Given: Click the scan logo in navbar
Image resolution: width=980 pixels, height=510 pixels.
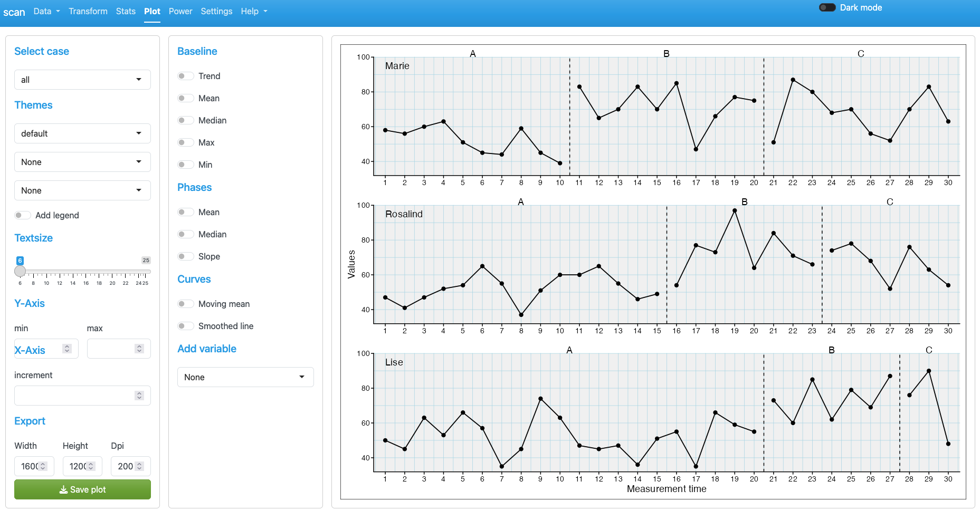Looking at the screenshot, I should point(14,12).
